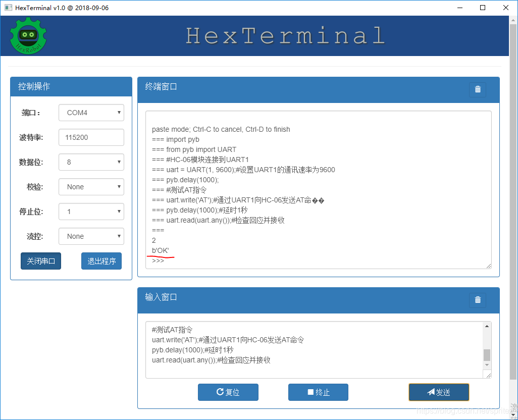Viewport: 518px width, 420px height.
Task: Open the COM4 port dropdown
Action: 91,113
